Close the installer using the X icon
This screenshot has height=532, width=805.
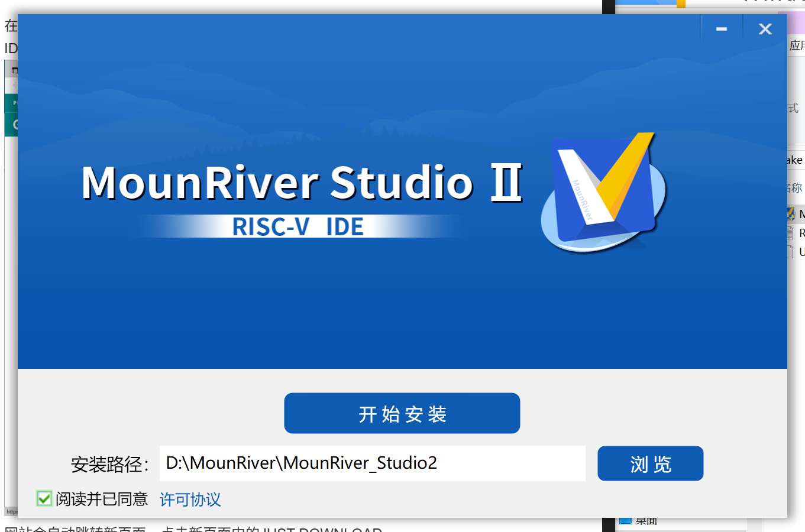tap(765, 29)
